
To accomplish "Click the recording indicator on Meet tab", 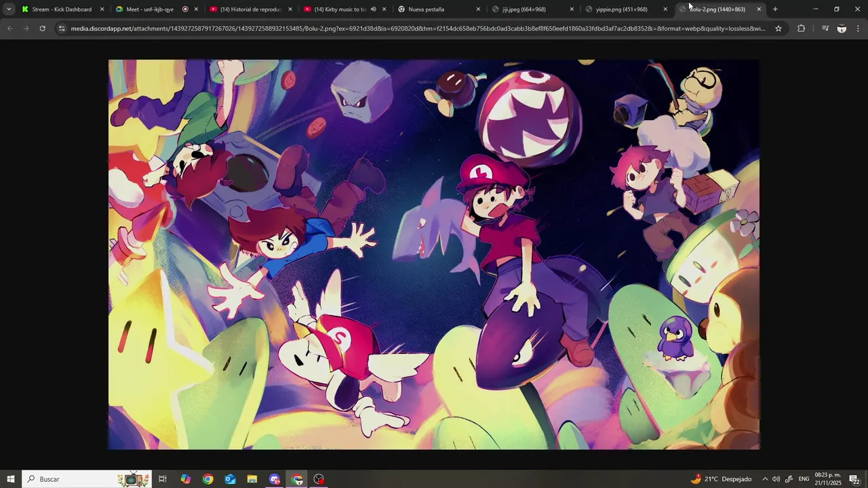I will (185, 9).
